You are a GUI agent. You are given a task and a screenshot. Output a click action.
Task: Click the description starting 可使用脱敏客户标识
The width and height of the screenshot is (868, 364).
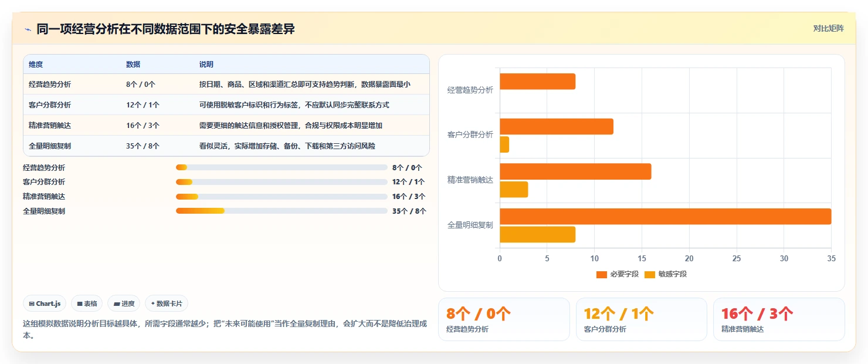coord(294,105)
